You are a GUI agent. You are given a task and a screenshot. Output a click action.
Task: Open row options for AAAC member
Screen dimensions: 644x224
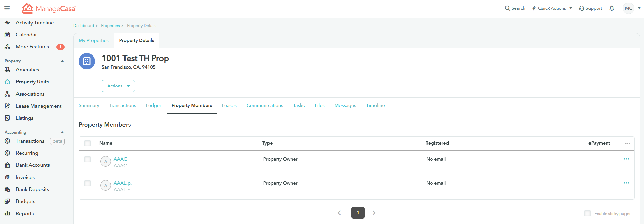click(x=626, y=159)
